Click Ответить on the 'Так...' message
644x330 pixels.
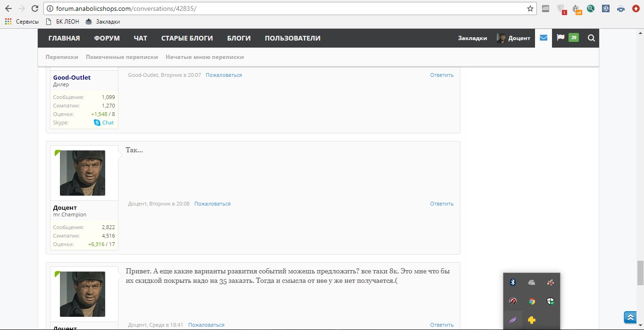442,204
